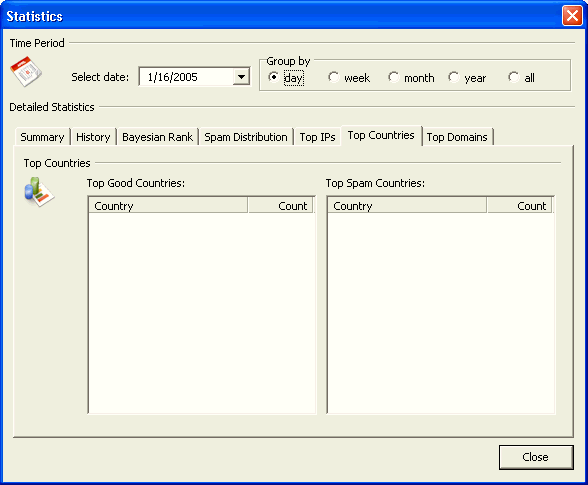Go to the Top IPs tab
The width and height of the screenshot is (588, 485).
point(318,137)
